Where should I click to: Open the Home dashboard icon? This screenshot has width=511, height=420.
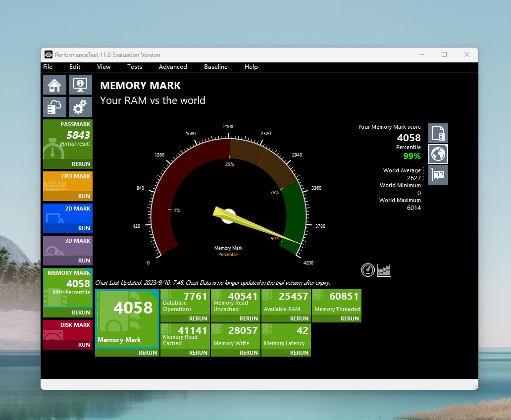pyautogui.click(x=54, y=85)
